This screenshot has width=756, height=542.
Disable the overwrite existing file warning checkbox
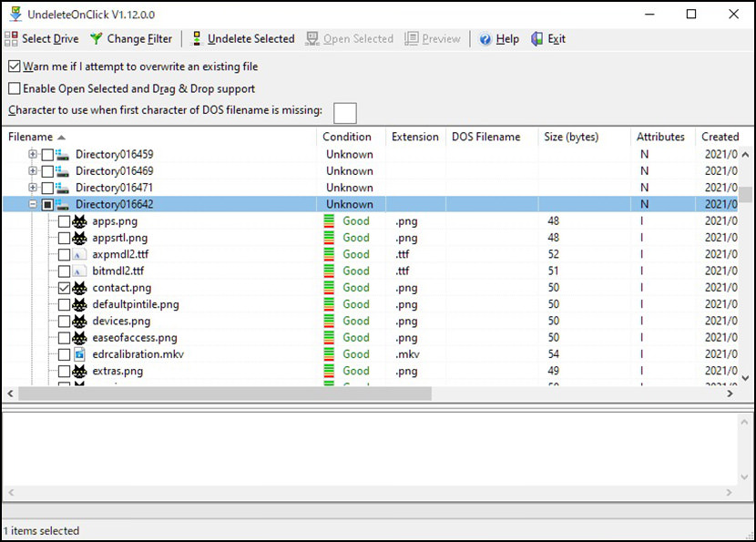point(15,66)
